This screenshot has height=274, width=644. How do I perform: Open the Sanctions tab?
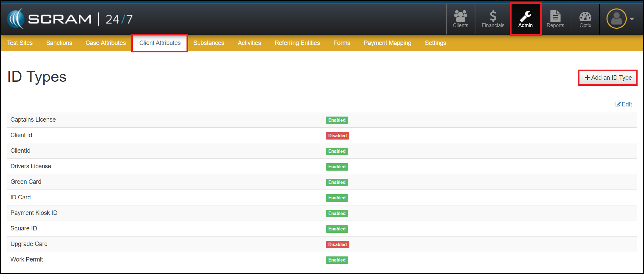point(59,43)
